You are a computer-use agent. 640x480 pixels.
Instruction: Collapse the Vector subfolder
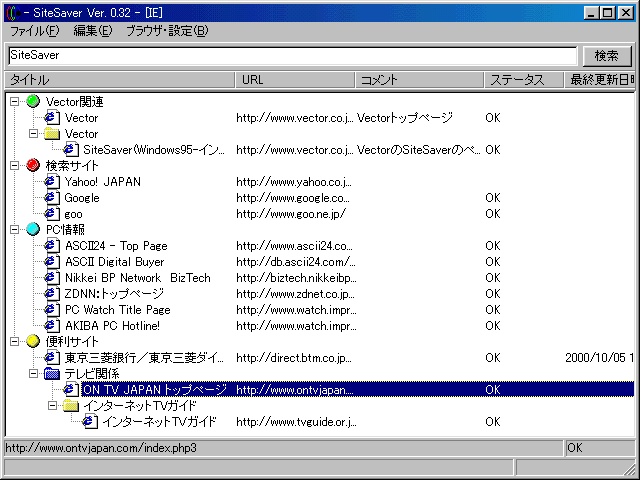pos(33,133)
